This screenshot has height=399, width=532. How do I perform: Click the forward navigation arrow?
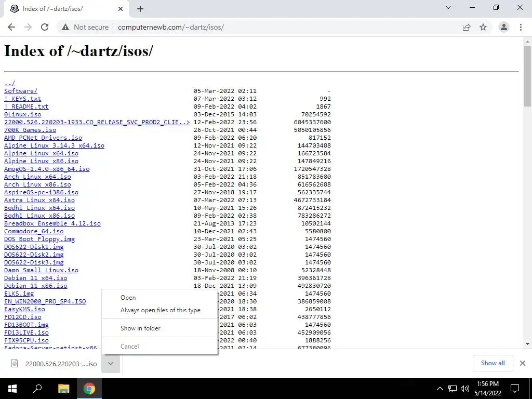(x=28, y=27)
